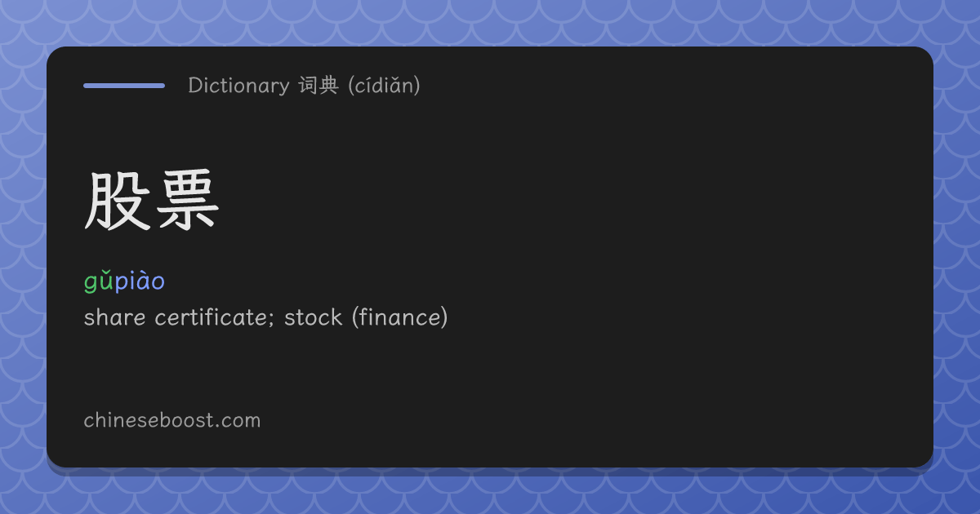
Task: Select the (cídiǎn) pinyin in the header
Action: 384,86
